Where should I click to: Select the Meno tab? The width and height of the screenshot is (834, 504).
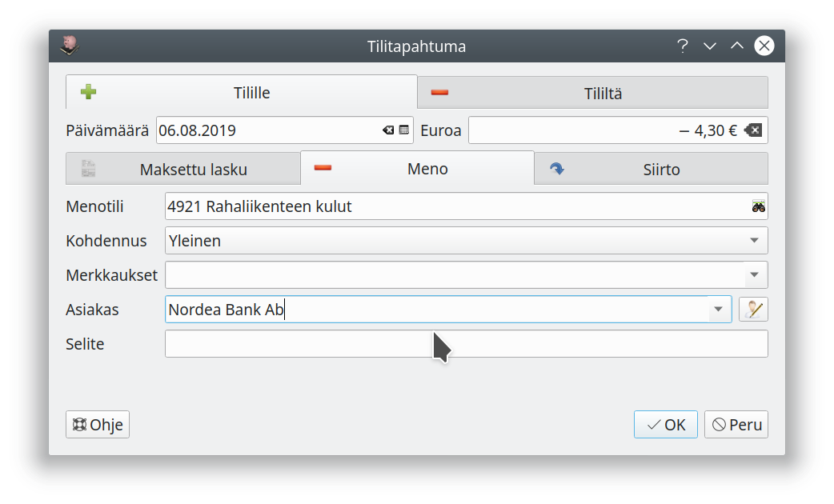[417, 169]
